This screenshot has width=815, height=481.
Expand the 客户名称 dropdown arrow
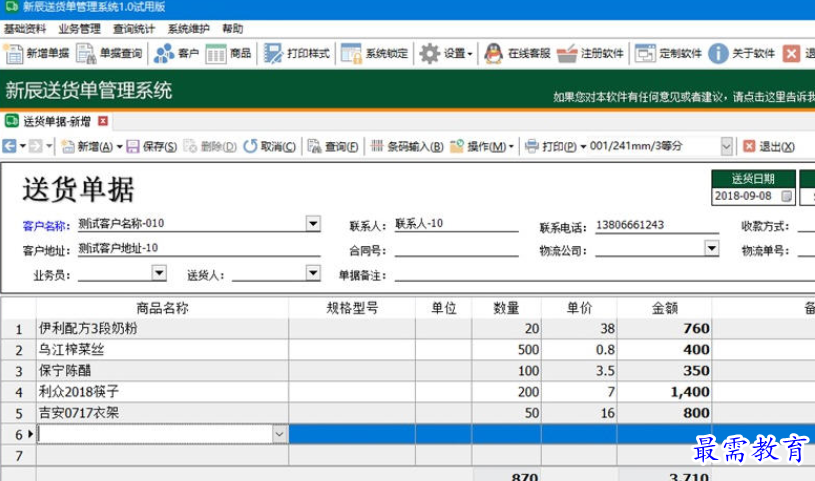coord(313,224)
